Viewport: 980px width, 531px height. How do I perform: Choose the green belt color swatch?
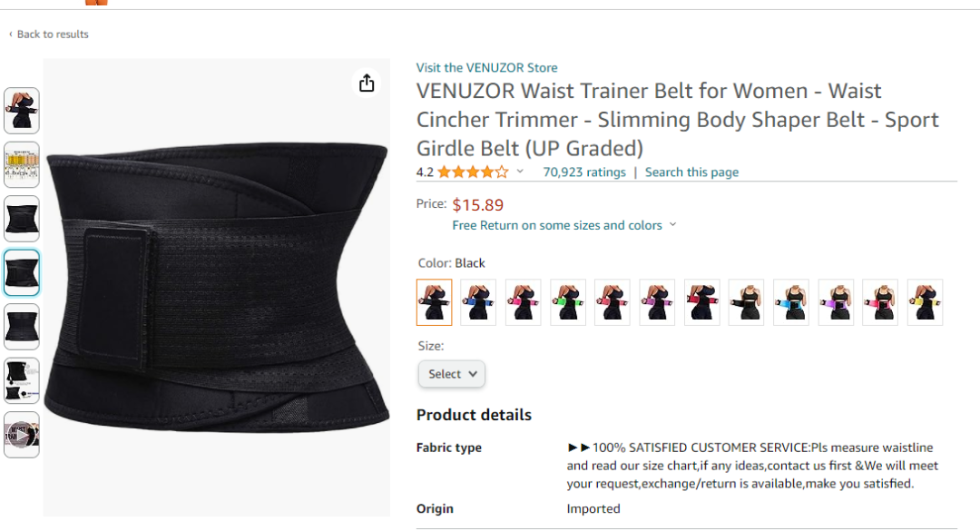click(x=567, y=302)
